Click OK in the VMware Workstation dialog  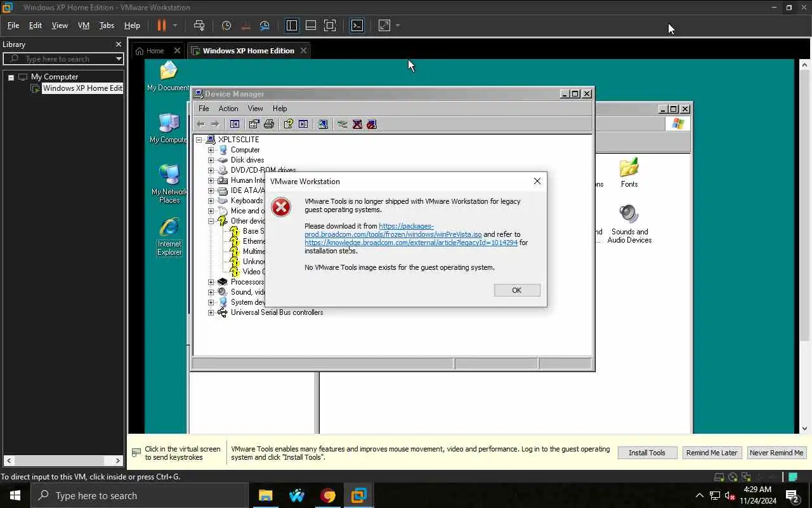[517, 290]
